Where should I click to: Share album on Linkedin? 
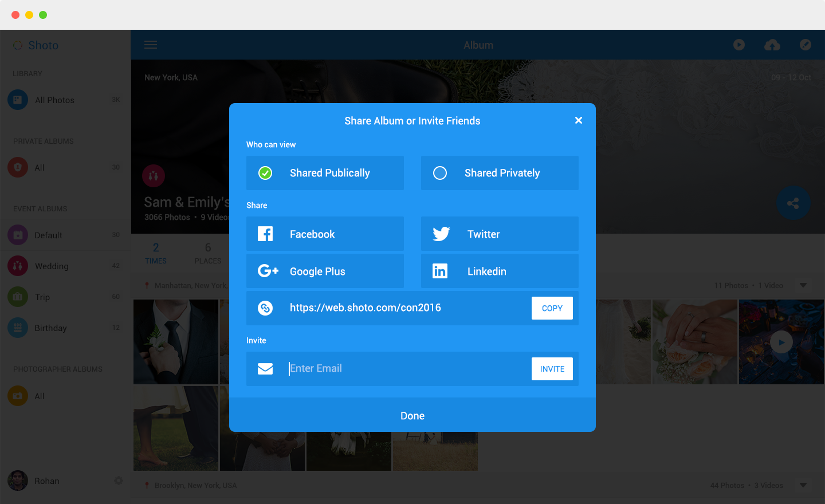pos(500,271)
